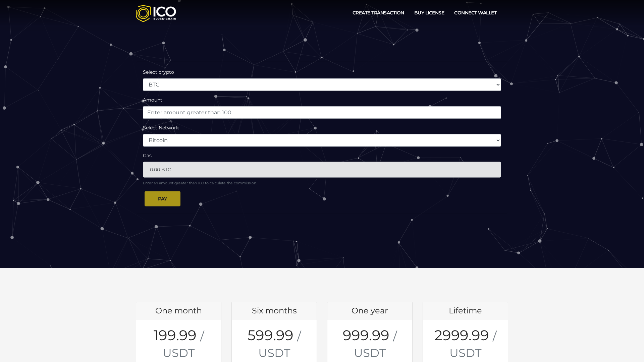Click the 199.99 USDT price text
The image size is (644, 362).
pyautogui.click(x=178, y=344)
